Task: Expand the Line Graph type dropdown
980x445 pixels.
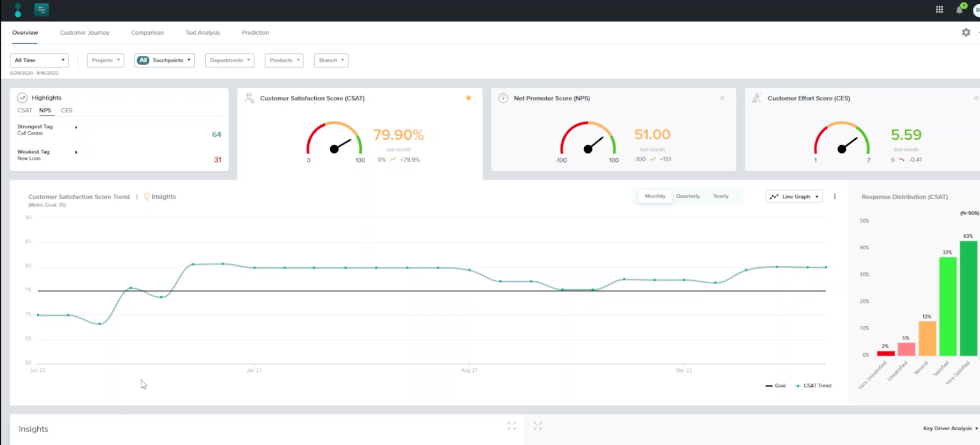Action: point(794,197)
